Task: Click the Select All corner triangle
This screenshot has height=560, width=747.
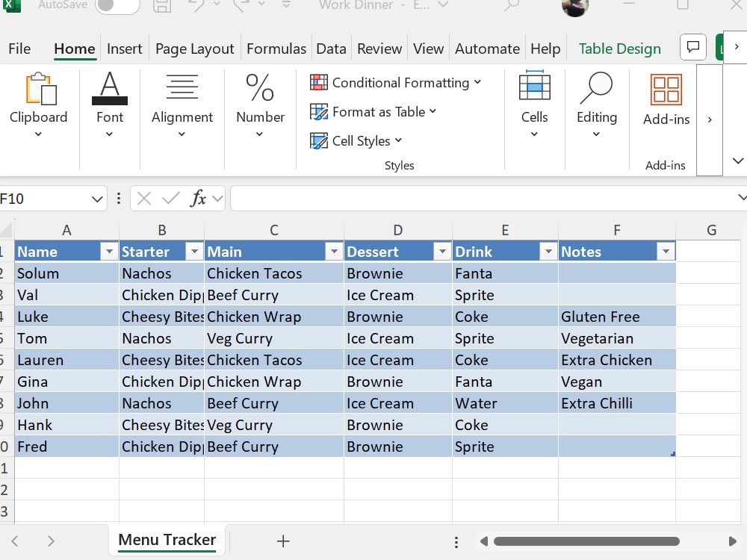Action: (x=7, y=231)
